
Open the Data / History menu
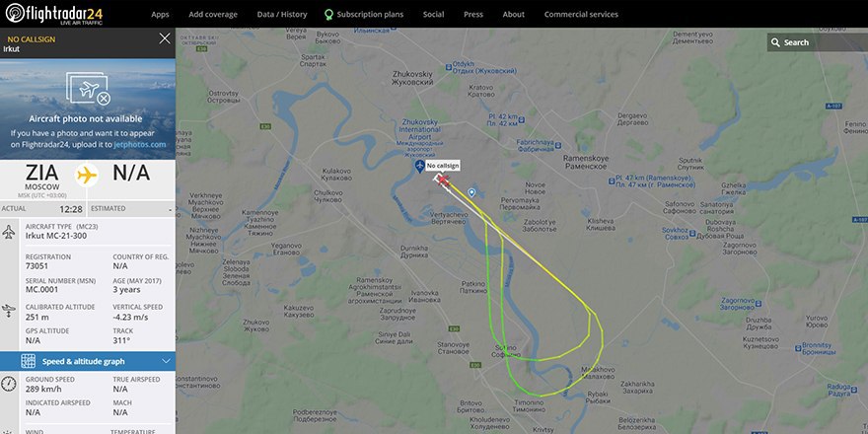(x=282, y=15)
